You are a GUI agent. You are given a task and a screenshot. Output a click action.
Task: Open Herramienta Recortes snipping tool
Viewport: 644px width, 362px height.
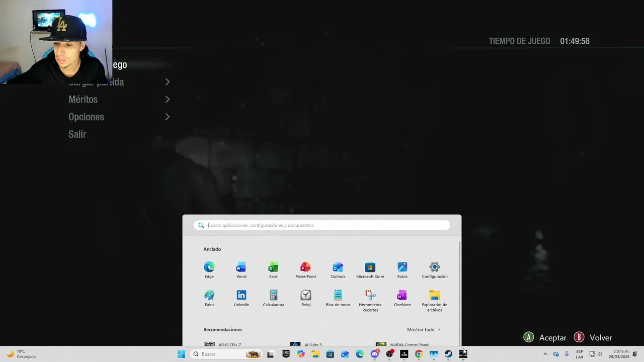[370, 301]
